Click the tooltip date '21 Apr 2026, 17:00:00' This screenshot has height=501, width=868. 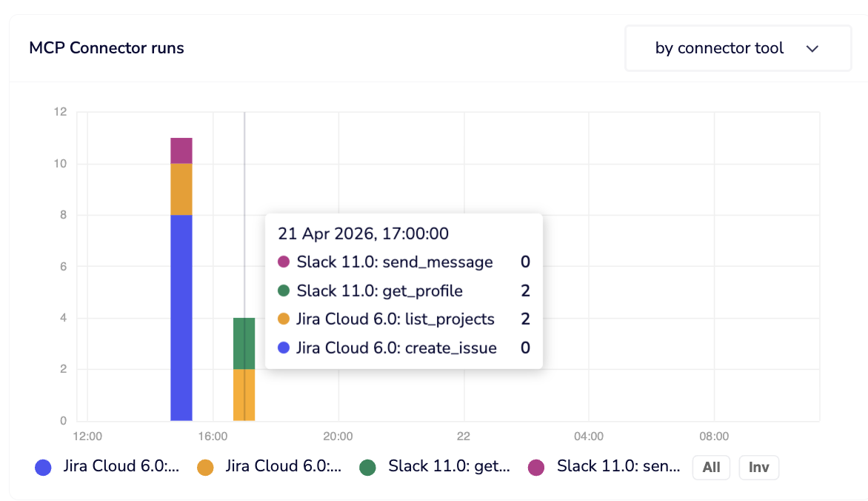pyautogui.click(x=363, y=234)
